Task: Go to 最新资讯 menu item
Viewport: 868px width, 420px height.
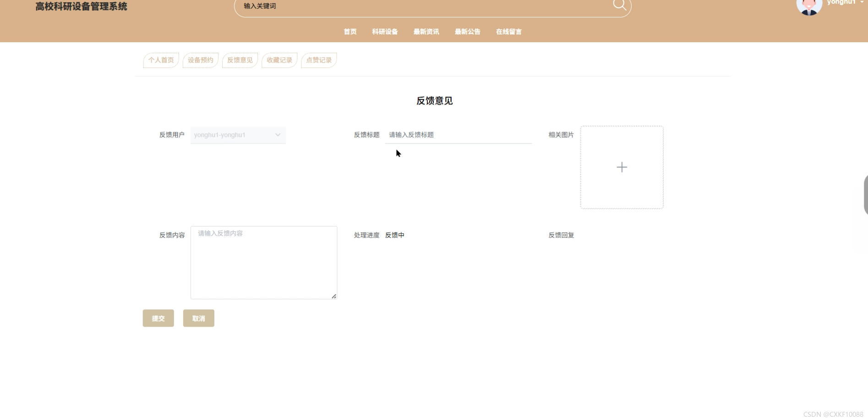Action: pos(426,32)
